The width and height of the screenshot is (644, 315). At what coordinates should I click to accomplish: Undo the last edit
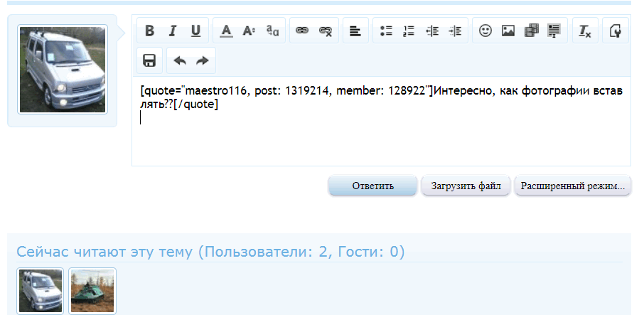[180, 60]
